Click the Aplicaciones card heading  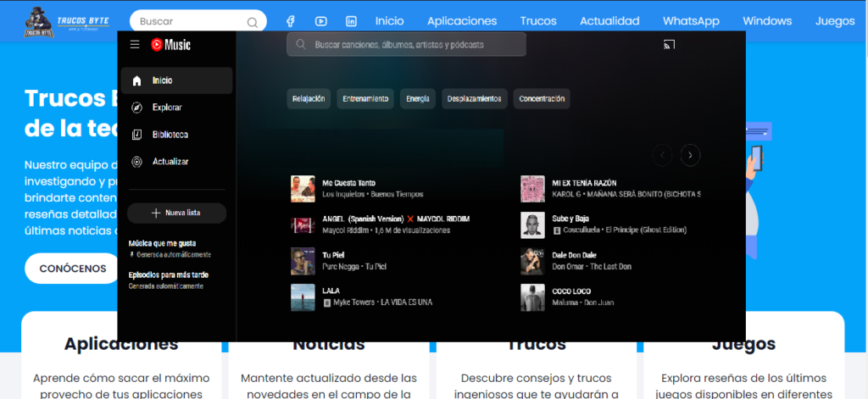121,346
